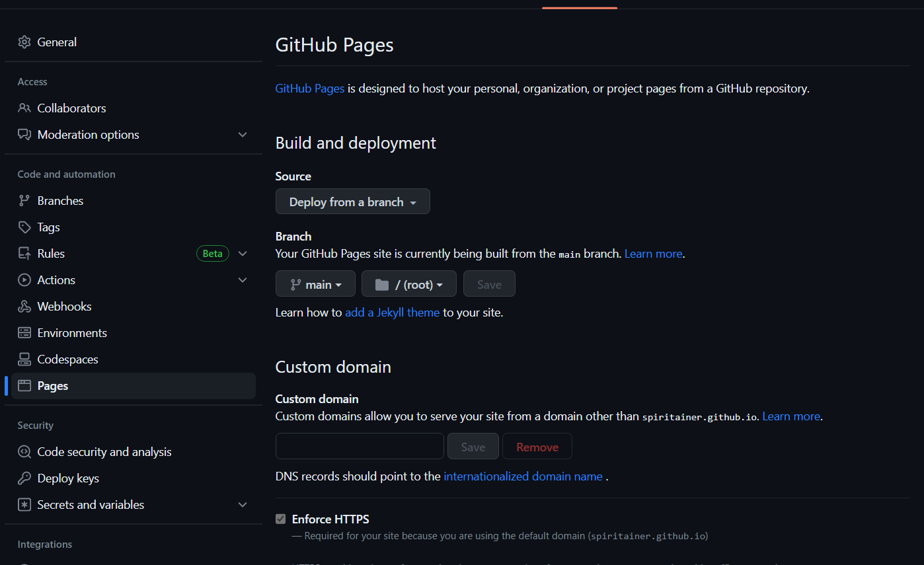924x565 pixels.
Task: Click Save beside the custom domain field
Action: [x=473, y=446]
